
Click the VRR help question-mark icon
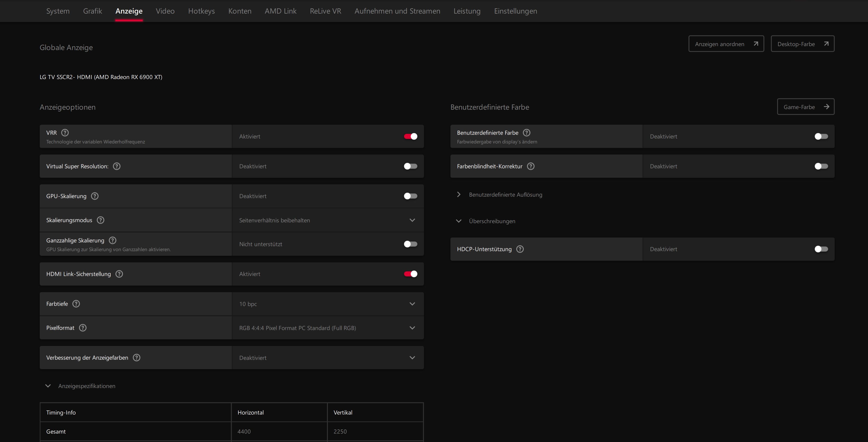click(65, 133)
